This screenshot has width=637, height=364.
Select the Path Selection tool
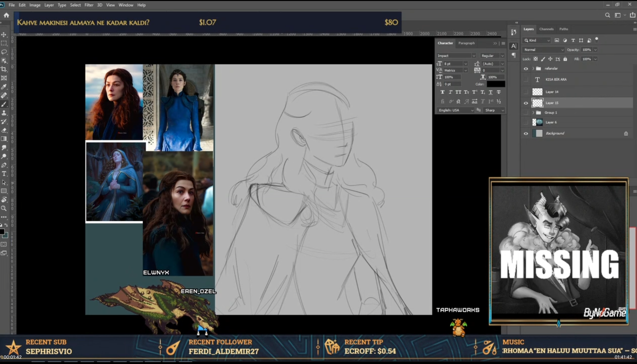(4, 182)
